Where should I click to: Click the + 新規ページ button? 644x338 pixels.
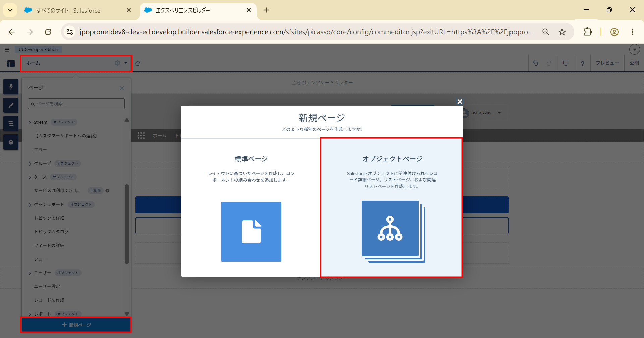(76, 325)
